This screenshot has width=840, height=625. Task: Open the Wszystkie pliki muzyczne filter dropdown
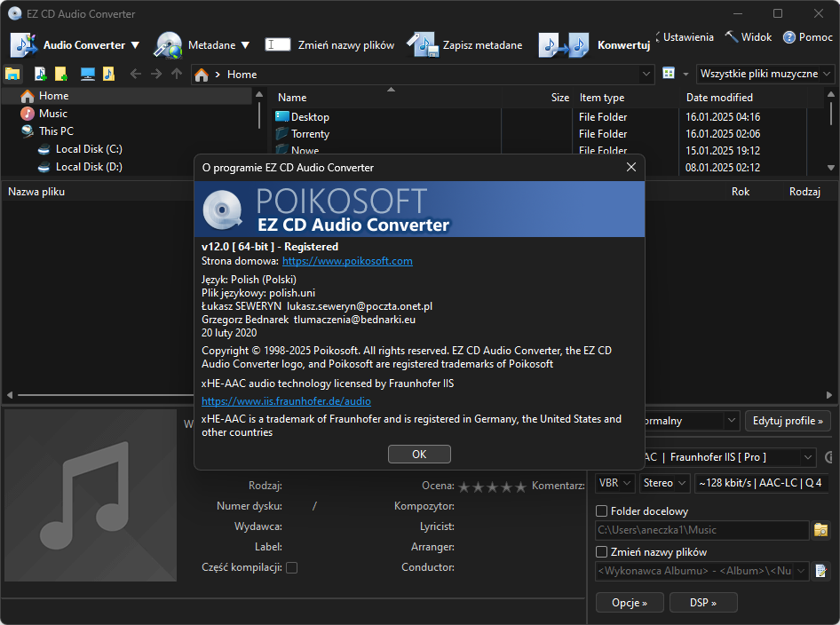(x=765, y=74)
